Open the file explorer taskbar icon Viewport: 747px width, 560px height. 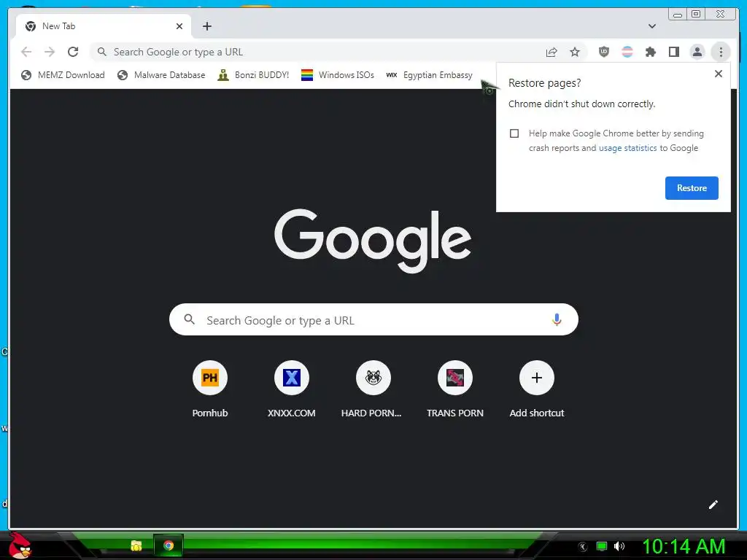click(136, 545)
